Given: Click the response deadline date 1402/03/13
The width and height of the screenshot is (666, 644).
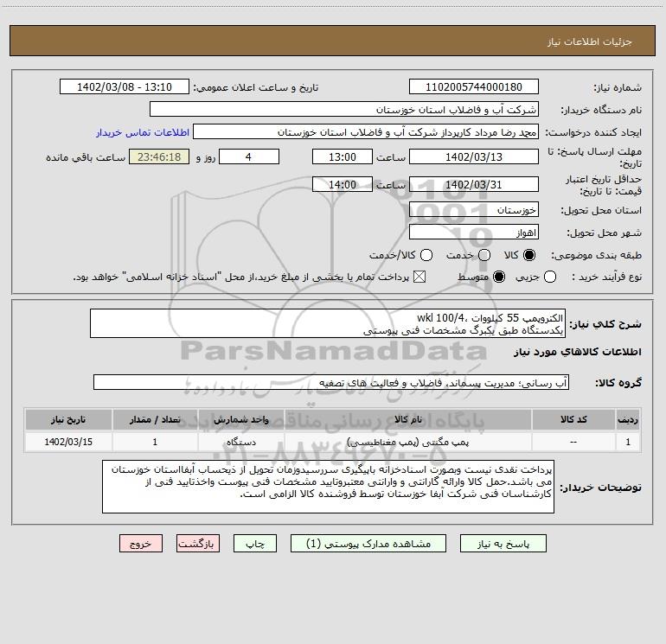Looking at the screenshot, I should (474, 156).
